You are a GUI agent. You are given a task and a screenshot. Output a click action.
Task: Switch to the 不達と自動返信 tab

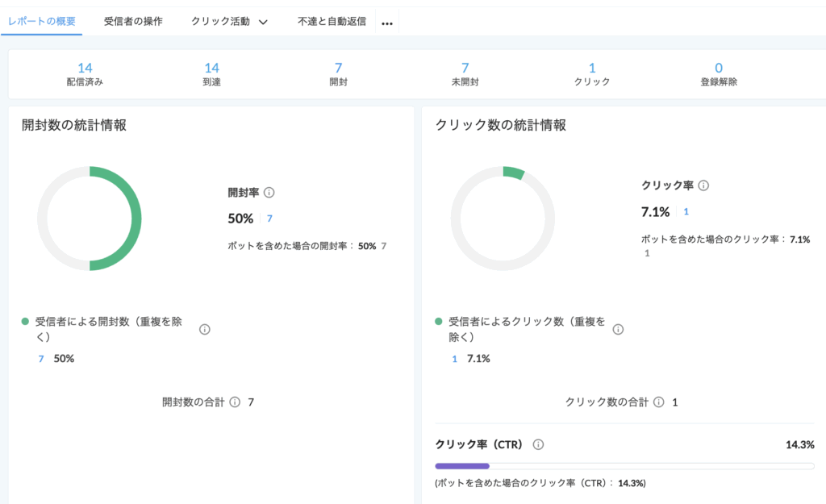[x=332, y=21]
